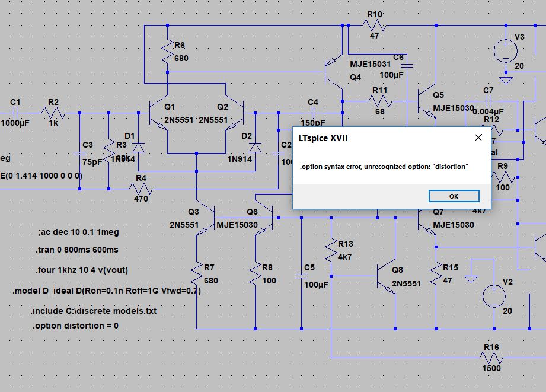Click the Q1 transistor label
The height and width of the screenshot is (392, 546).
tap(170, 107)
